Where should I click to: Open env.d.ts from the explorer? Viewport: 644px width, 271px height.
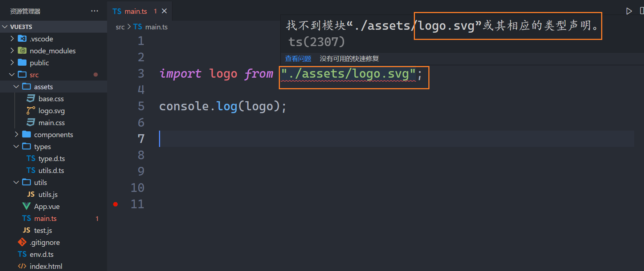point(41,254)
